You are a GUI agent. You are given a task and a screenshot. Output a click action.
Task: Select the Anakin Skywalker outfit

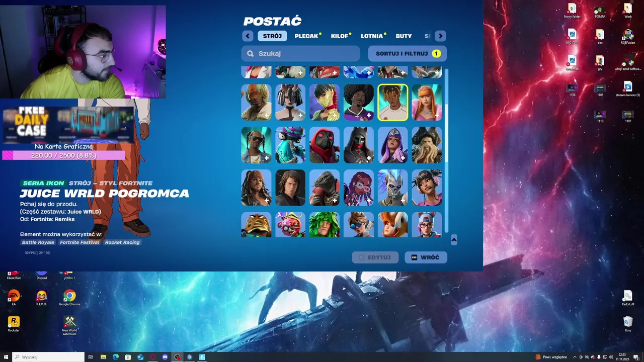tap(290, 188)
